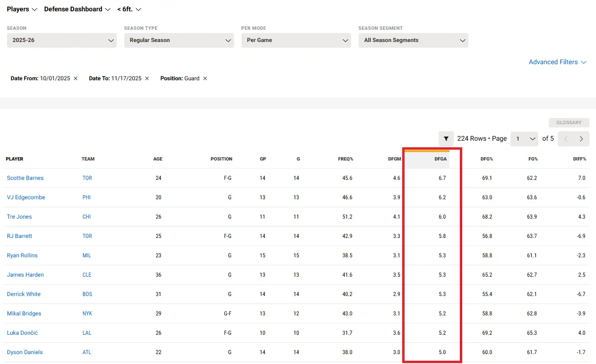Screen dimensions: 596x364
Task: Click the table filter funnel icon
Action: pos(446,139)
